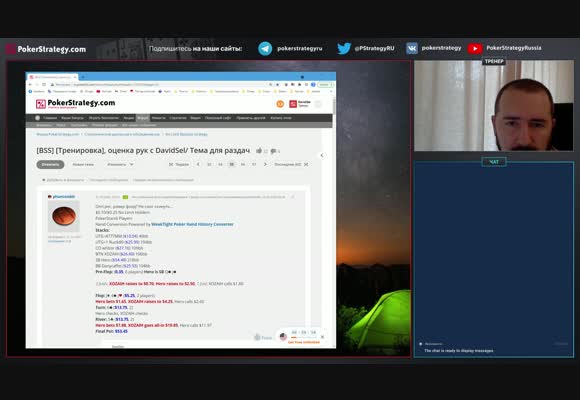This screenshot has width=580, height=400.
Task: Click the thumbs-up icon beside thread title
Action: (x=259, y=151)
